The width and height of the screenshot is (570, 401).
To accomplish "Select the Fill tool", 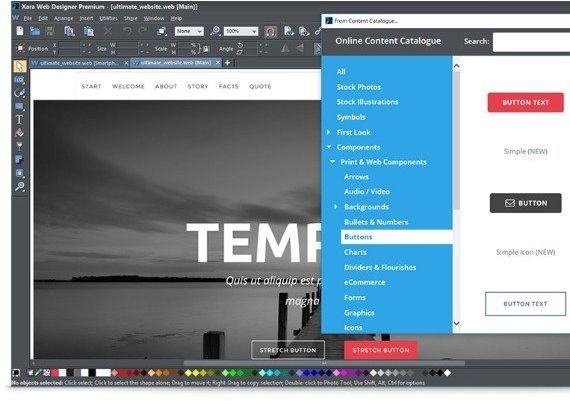I will [x=20, y=133].
